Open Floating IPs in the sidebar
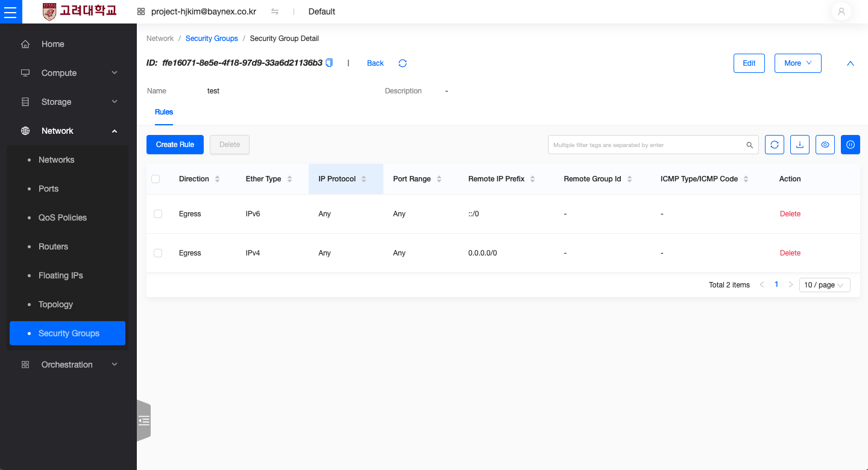 68,275
